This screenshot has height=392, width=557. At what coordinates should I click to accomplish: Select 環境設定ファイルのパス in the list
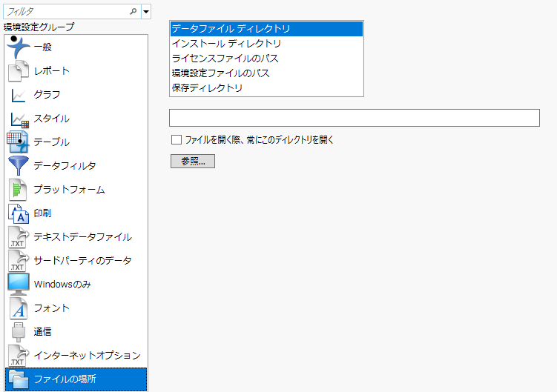pyautogui.click(x=266, y=73)
